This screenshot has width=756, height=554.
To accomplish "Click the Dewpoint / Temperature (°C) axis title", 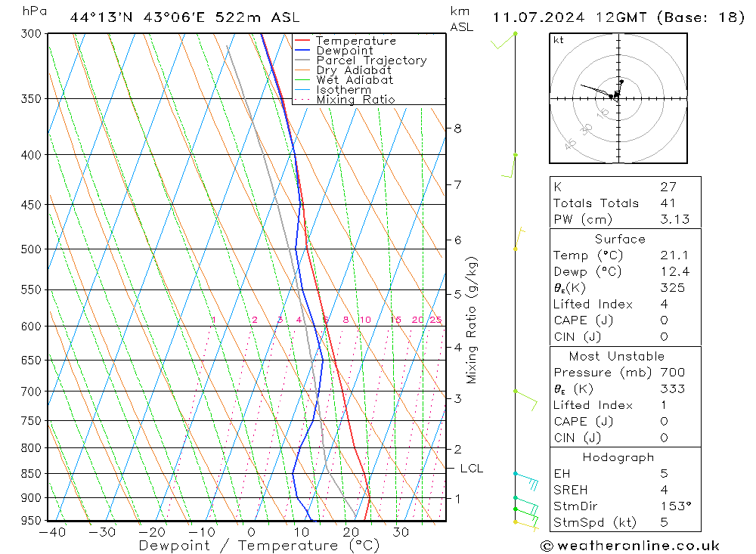I will [x=259, y=546].
